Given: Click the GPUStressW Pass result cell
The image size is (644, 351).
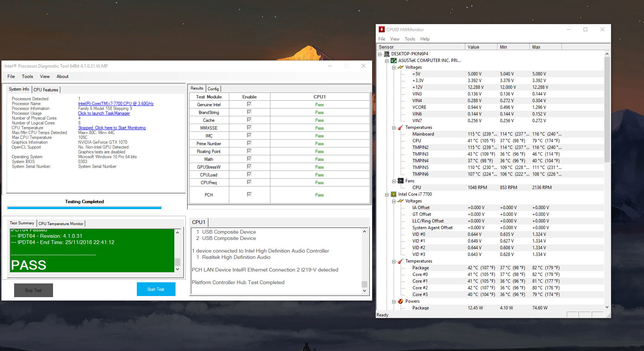Looking at the screenshot, I should point(319,167).
